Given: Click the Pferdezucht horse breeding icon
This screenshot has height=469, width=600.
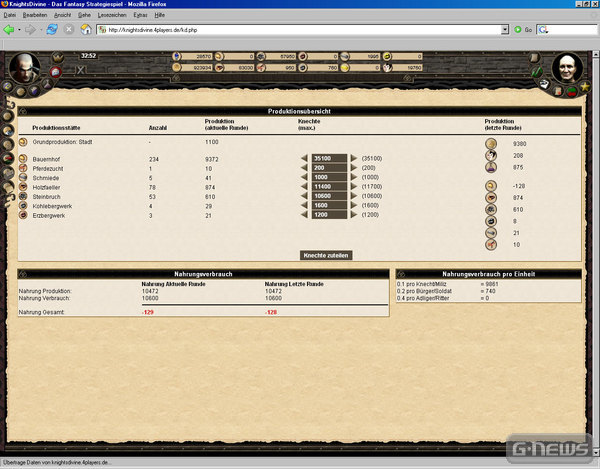Looking at the screenshot, I should pyautogui.click(x=23, y=168).
